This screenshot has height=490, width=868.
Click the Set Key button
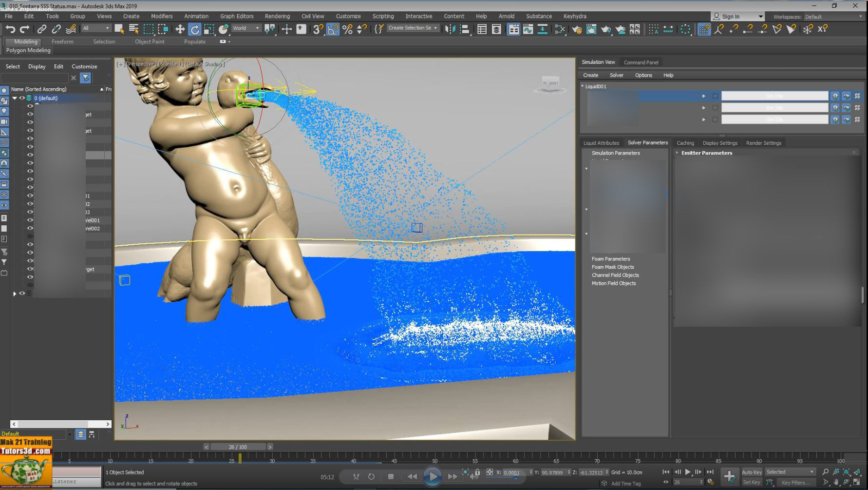point(752,482)
